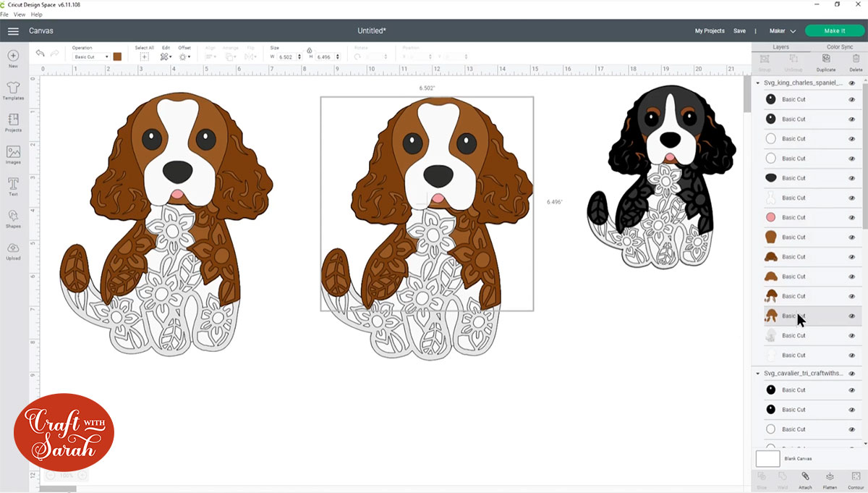
Task: Click the Upload icon
Action: click(x=13, y=250)
